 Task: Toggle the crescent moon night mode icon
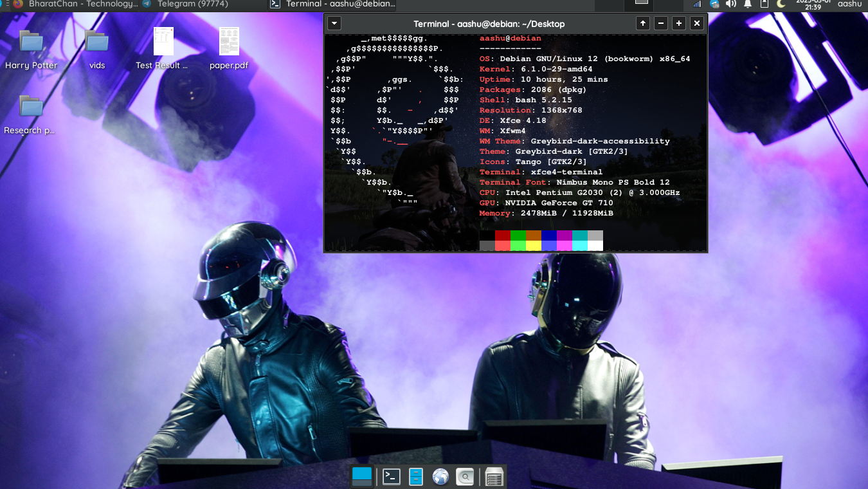tap(781, 4)
